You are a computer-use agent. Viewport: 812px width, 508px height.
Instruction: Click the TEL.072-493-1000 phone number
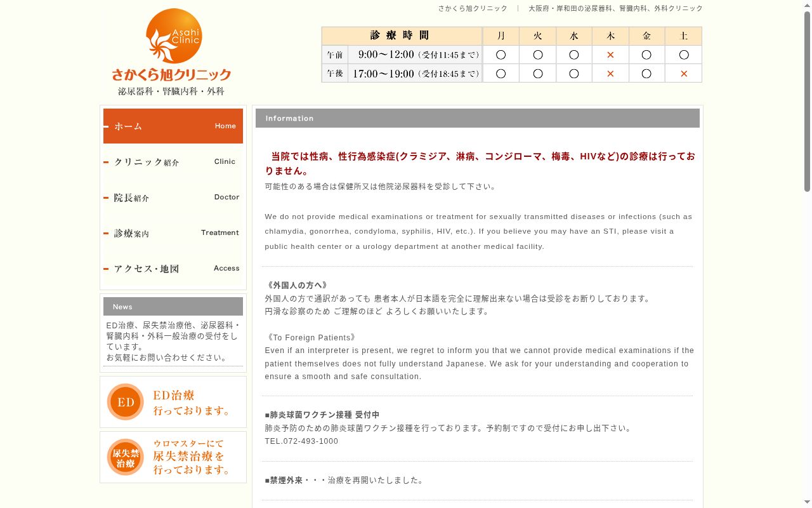coord(301,441)
